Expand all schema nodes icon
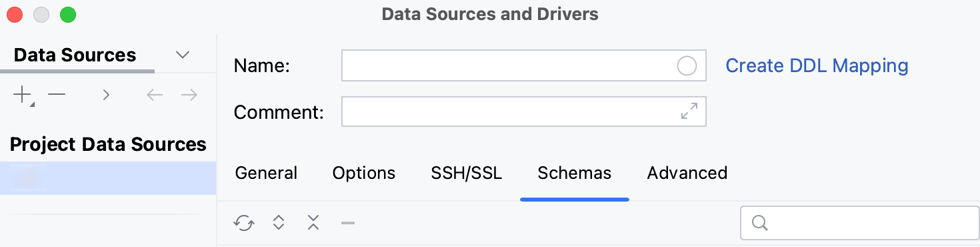The image size is (980, 247). (279, 223)
